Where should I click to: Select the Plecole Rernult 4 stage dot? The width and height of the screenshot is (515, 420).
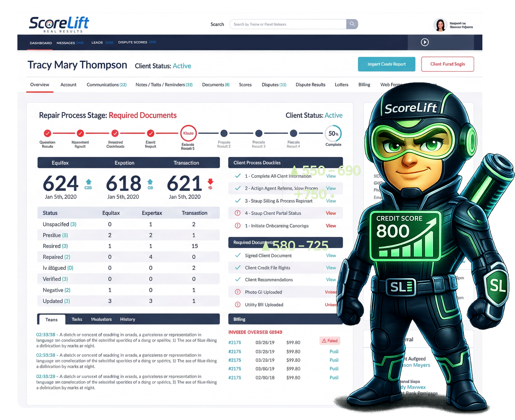click(293, 133)
